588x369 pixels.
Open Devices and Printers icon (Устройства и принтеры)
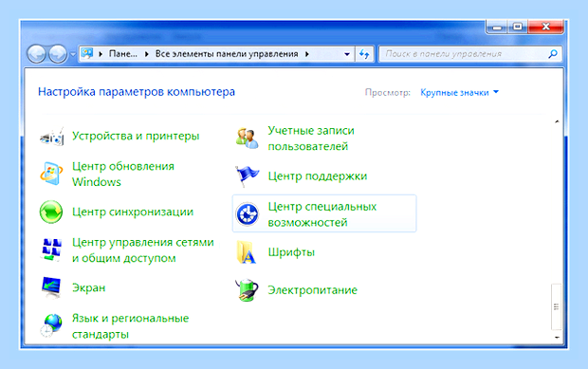tap(52, 137)
